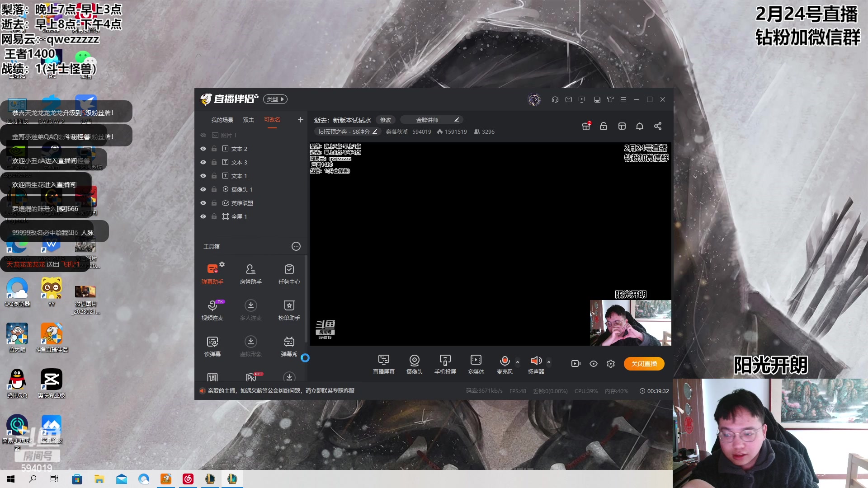Show hidden 图片 1 layer
This screenshot has width=868, height=488.
(x=203, y=135)
